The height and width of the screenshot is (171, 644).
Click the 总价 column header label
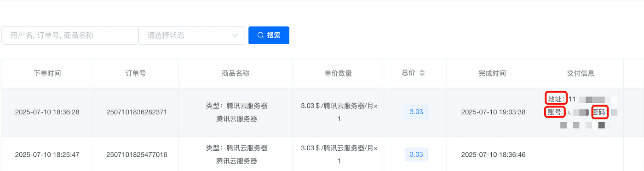(408, 73)
